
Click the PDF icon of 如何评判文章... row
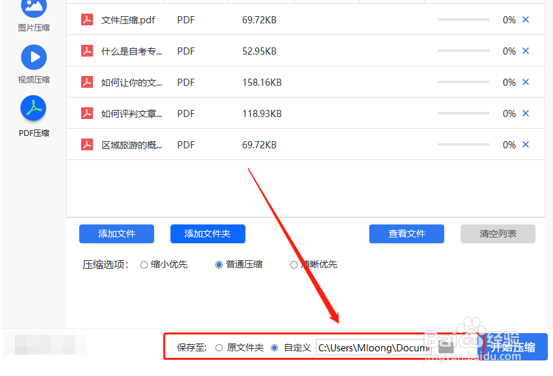click(x=87, y=113)
